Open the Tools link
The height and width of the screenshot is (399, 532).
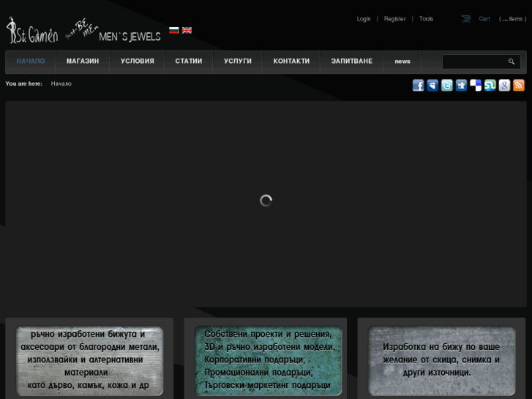click(x=426, y=19)
